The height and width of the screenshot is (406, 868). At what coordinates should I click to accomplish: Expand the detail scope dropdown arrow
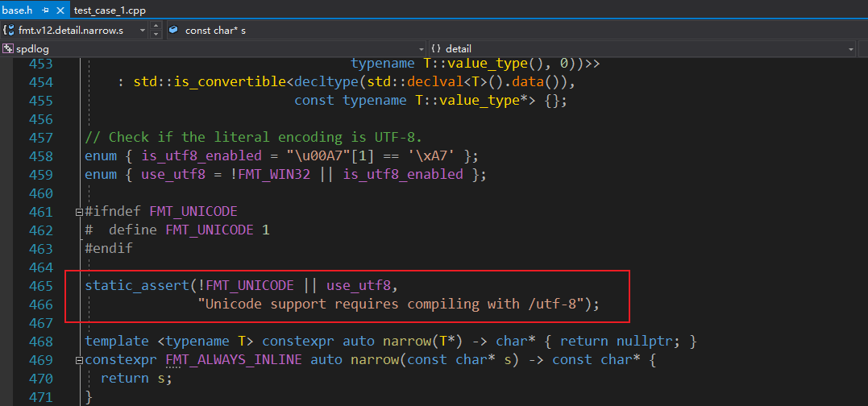pyautogui.click(x=851, y=49)
